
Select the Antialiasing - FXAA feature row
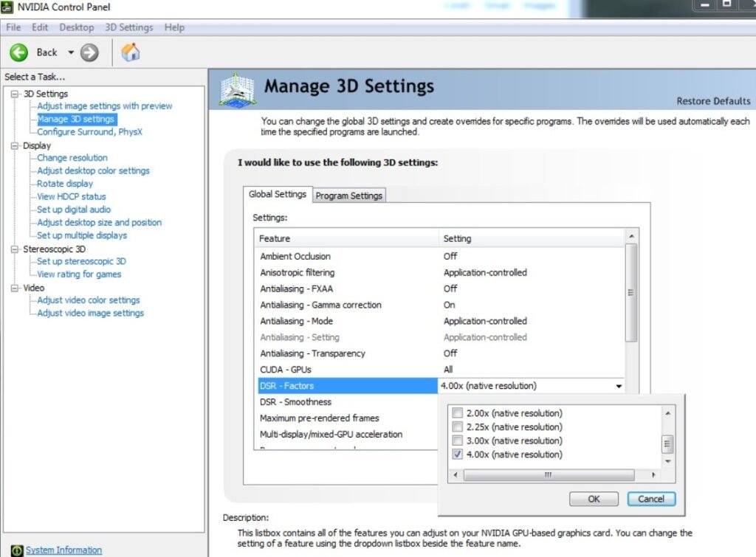(441, 288)
